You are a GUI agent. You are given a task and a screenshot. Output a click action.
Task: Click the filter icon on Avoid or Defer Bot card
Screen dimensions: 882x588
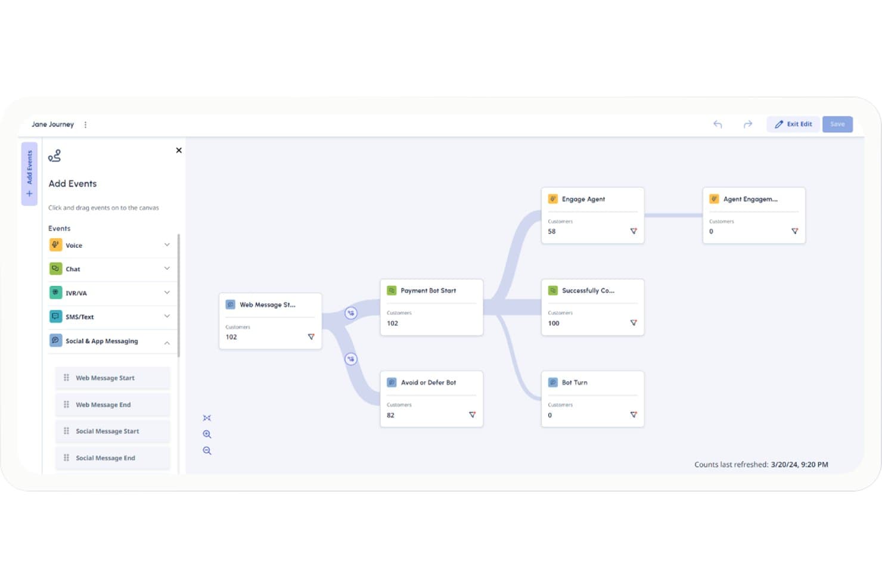(x=472, y=415)
